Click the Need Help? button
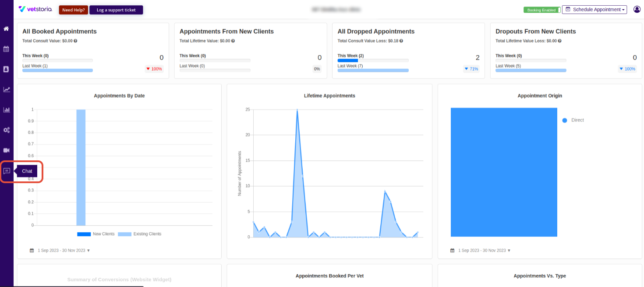The width and height of the screenshot is (644, 287). click(x=74, y=10)
